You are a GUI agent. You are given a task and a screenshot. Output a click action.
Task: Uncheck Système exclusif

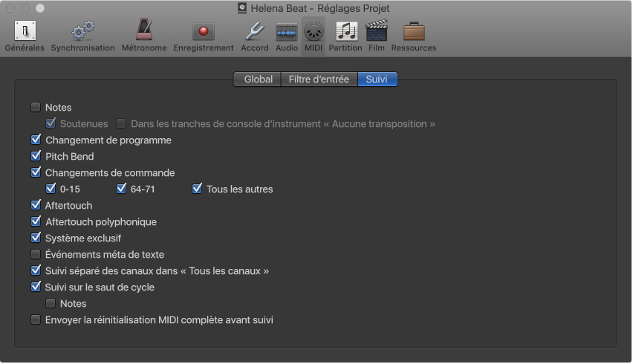(36, 238)
